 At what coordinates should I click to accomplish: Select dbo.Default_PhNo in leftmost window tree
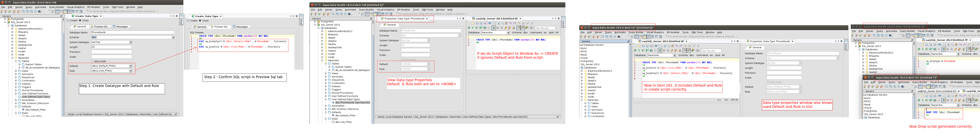pyautogui.click(x=35, y=110)
